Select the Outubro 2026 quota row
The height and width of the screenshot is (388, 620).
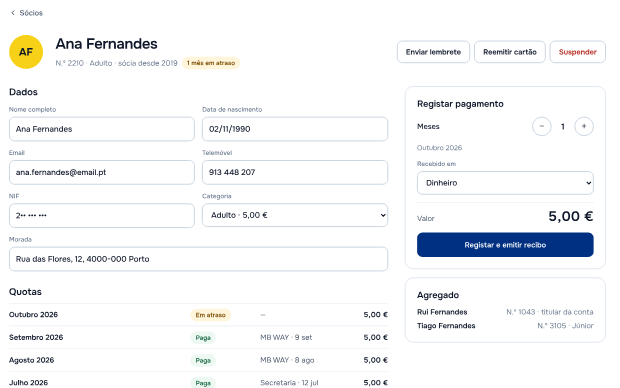click(x=198, y=315)
